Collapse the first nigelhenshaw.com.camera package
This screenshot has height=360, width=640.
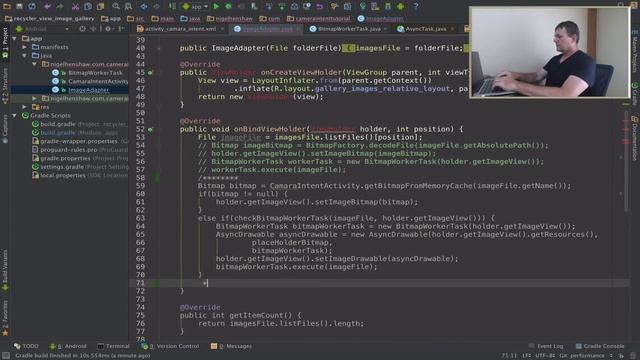[34, 64]
